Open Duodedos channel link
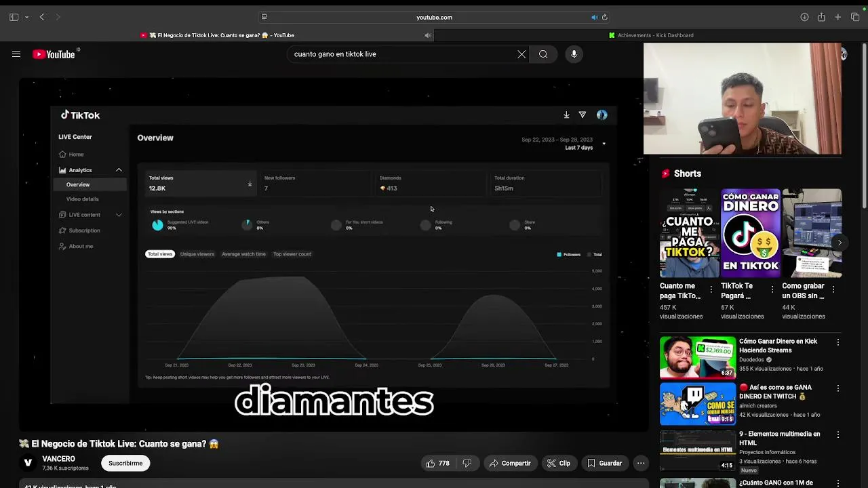 (751, 360)
